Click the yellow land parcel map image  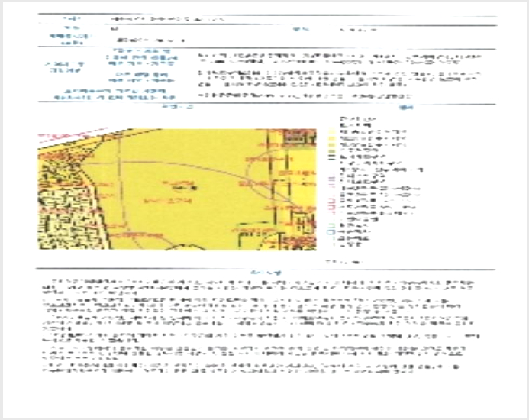click(x=177, y=189)
